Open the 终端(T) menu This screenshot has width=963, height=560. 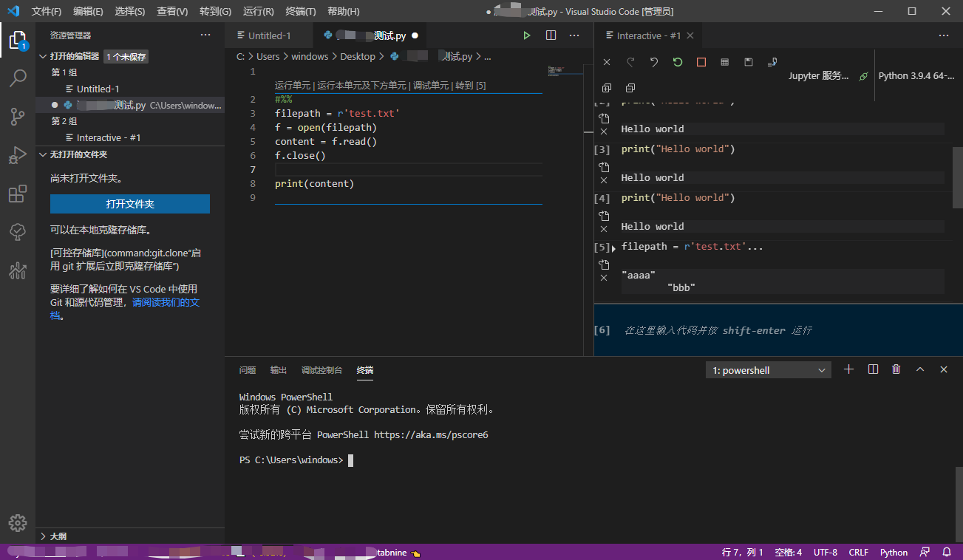(x=300, y=11)
